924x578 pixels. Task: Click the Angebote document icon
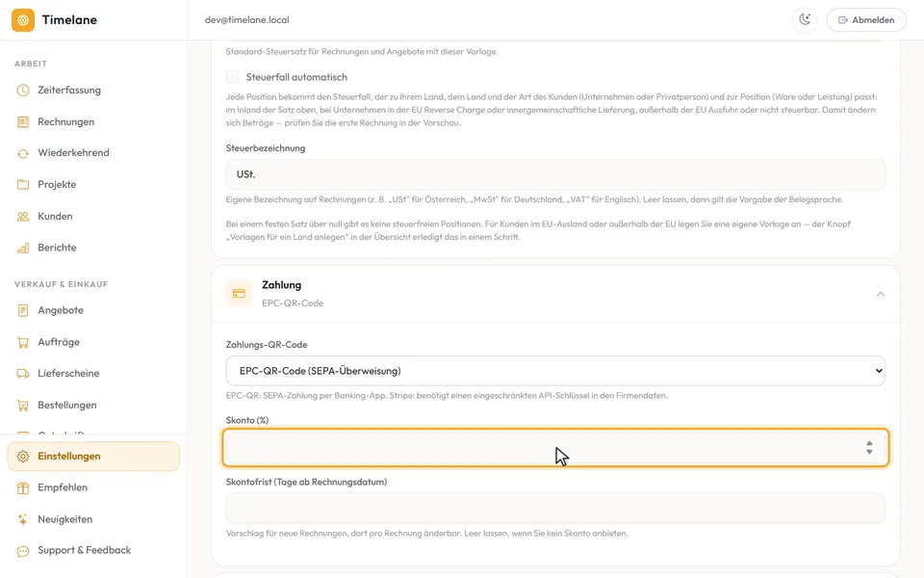point(23,310)
